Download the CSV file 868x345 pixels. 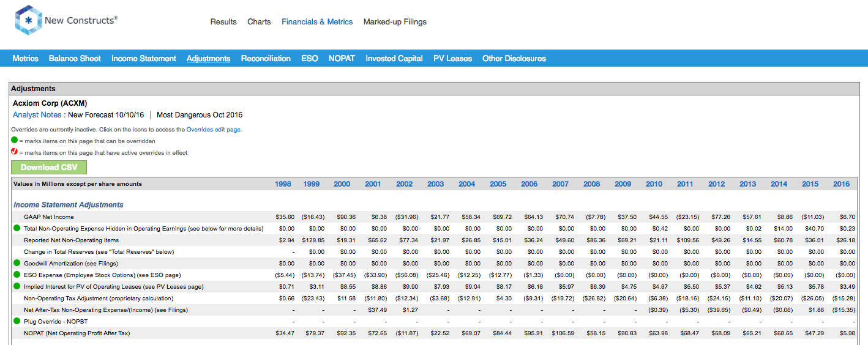point(49,167)
